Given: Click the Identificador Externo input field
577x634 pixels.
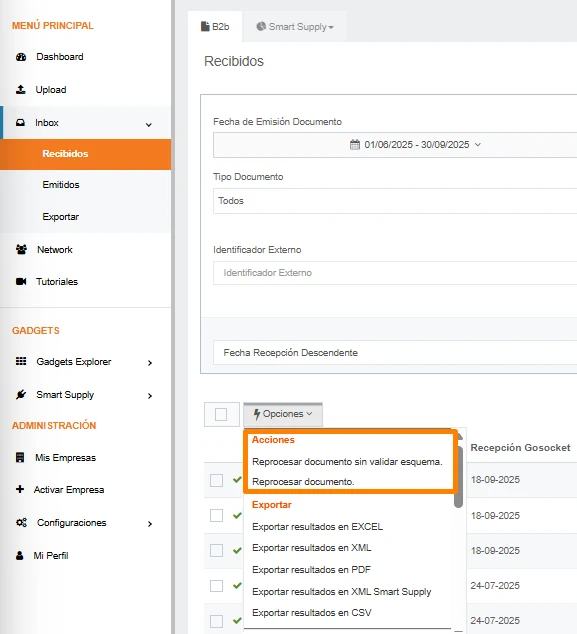Looking at the screenshot, I should [395, 273].
